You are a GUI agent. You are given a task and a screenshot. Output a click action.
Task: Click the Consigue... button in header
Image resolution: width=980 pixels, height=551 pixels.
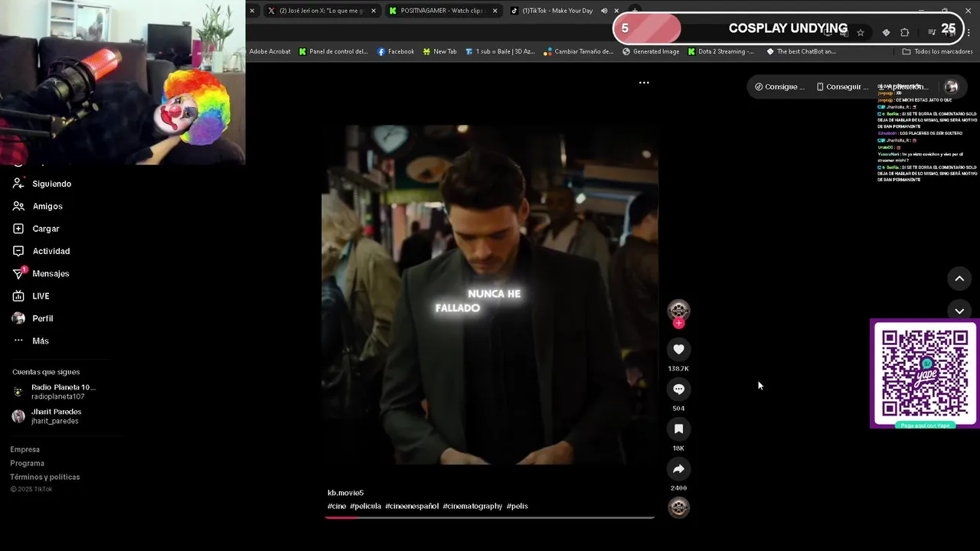tap(779, 86)
